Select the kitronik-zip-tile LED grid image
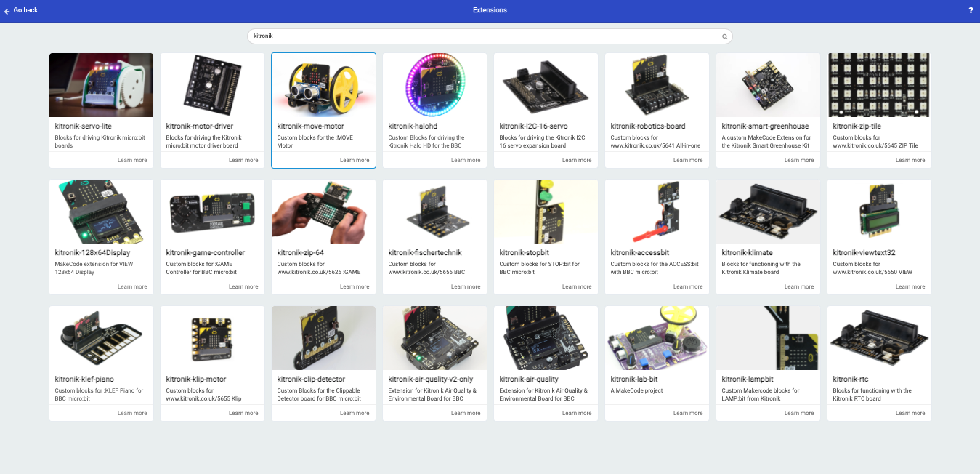Image resolution: width=980 pixels, height=474 pixels. pos(880,85)
